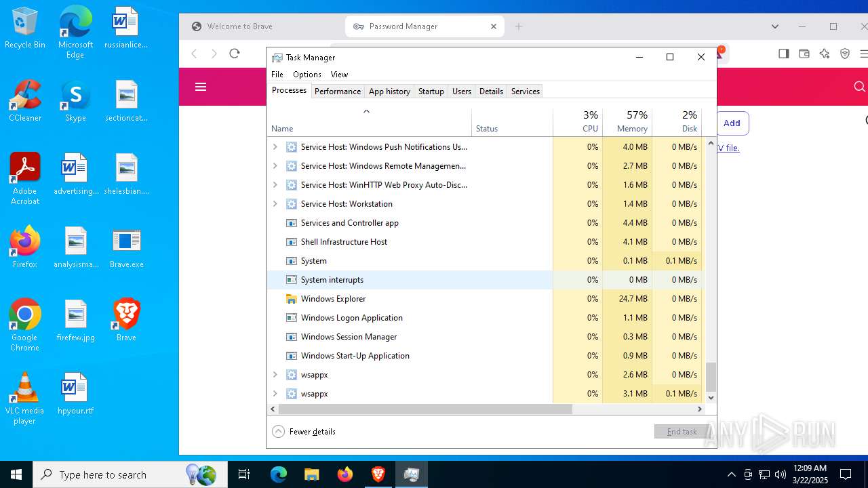The width and height of the screenshot is (868, 488).
Task: Open Firefox from taskbar
Action: (345, 474)
